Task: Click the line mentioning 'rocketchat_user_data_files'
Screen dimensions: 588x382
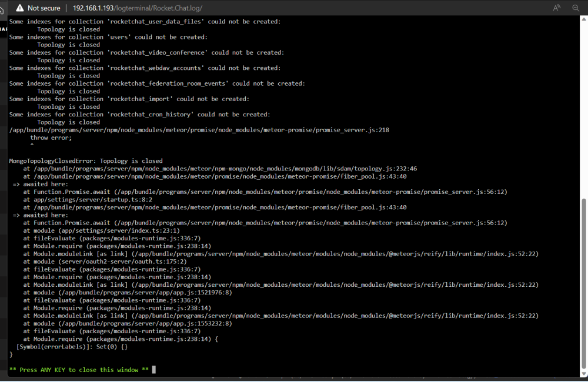Action: coord(145,22)
